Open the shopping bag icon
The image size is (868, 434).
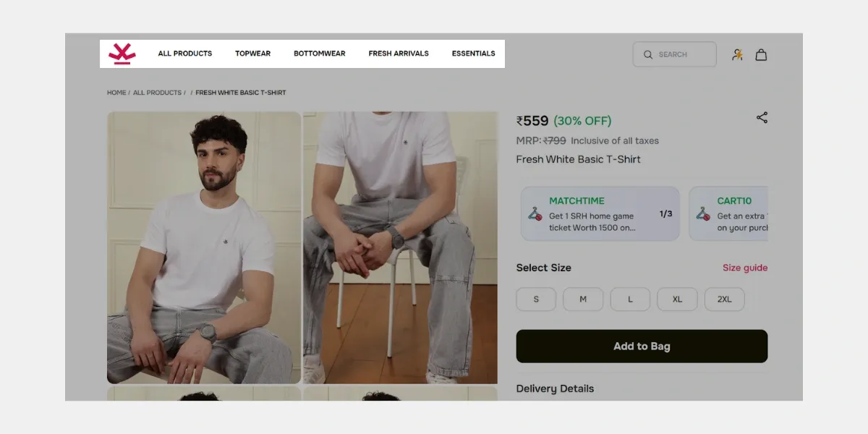(x=761, y=54)
